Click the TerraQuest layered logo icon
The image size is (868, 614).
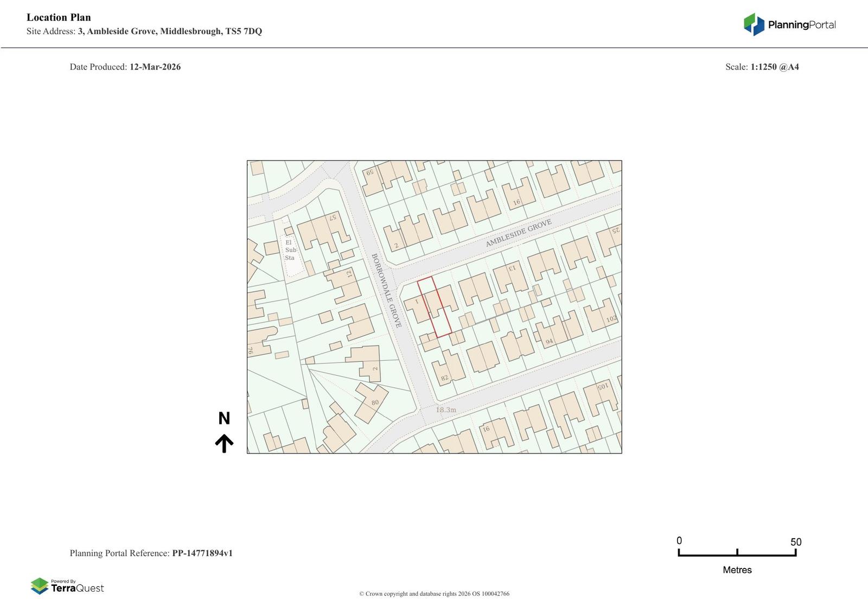coord(40,586)
